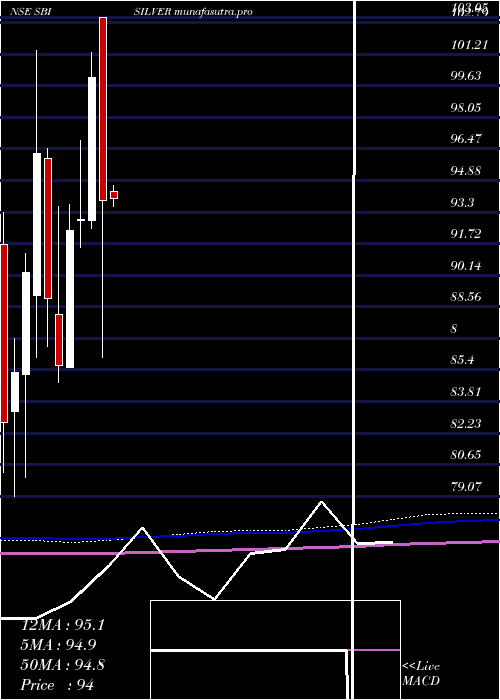Click the 93.3 price axis label

coord(462,202)
